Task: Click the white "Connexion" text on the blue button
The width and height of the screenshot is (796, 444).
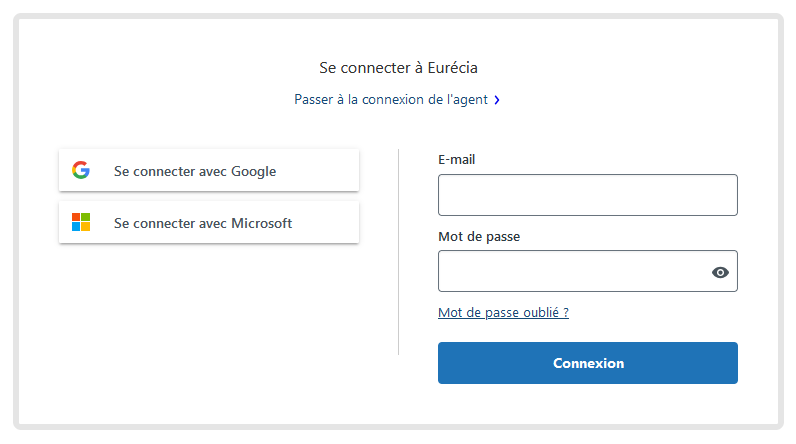Action: click(x=588, y=363)
